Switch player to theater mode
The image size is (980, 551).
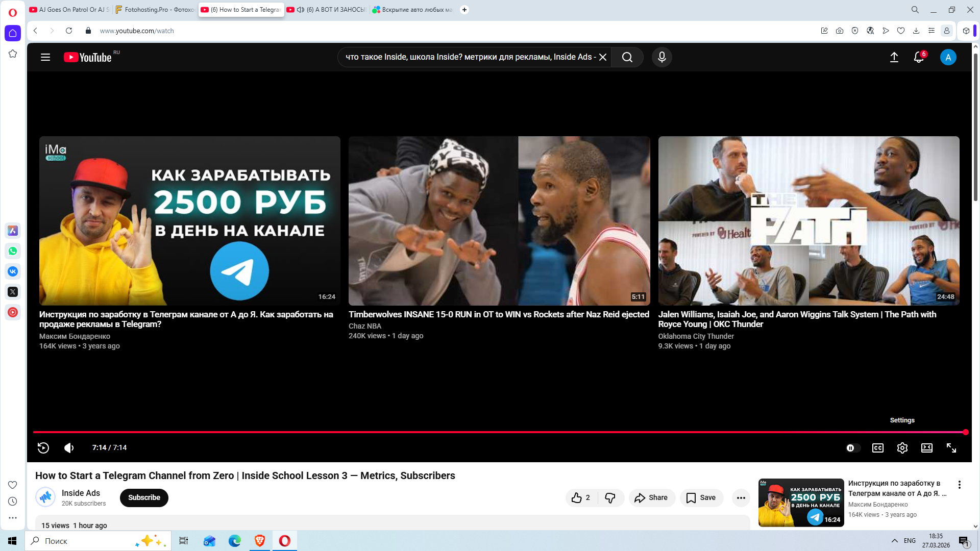click(x=926, y=448)
